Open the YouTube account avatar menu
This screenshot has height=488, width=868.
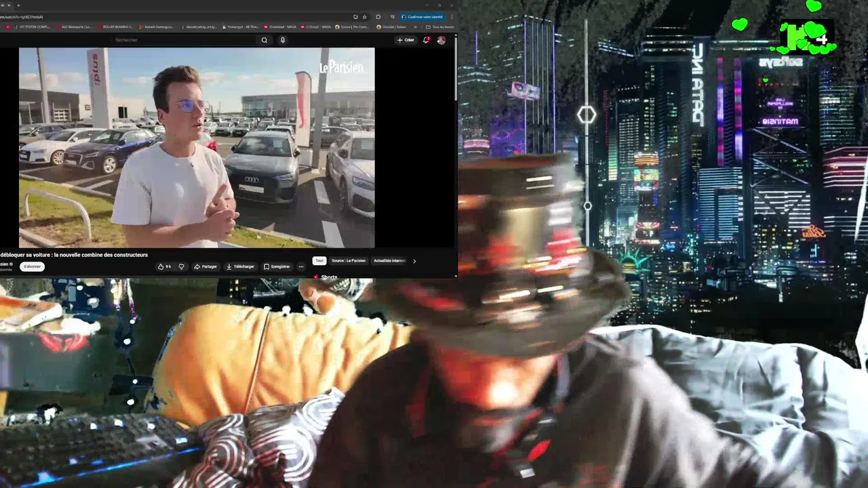[441, 40]
